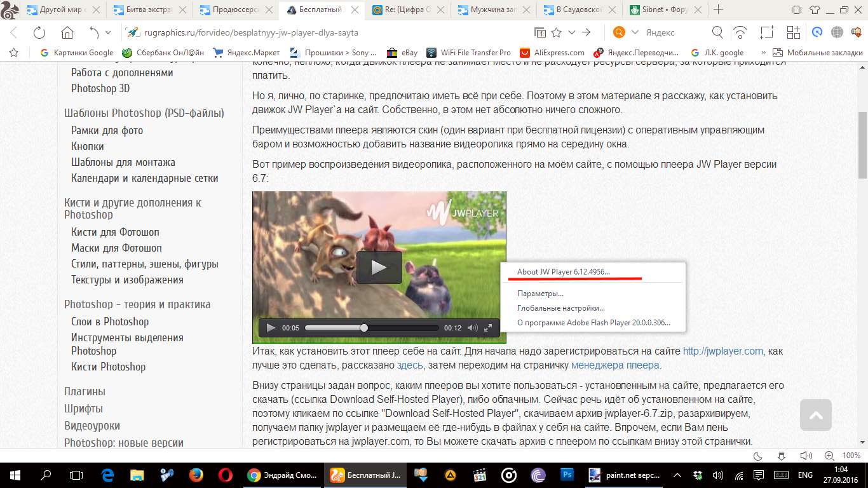This screenshot has height=488, width=868.
Task: Open the downloads icon in status bar
Action: point(782,456)
